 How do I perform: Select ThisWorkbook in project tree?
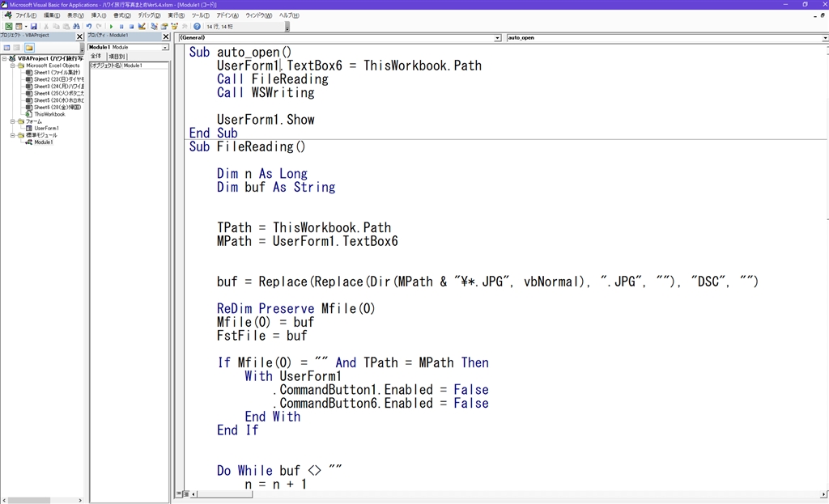(x=45, y=114)
